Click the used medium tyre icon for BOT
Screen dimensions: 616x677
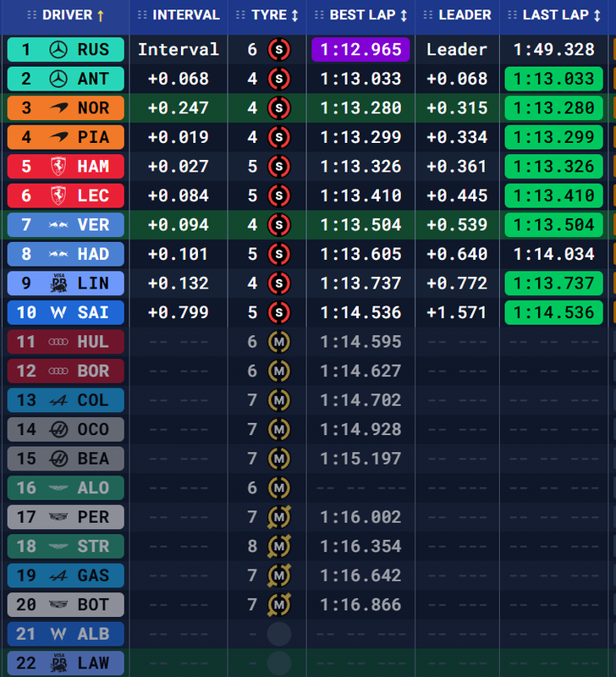point(279,605)
